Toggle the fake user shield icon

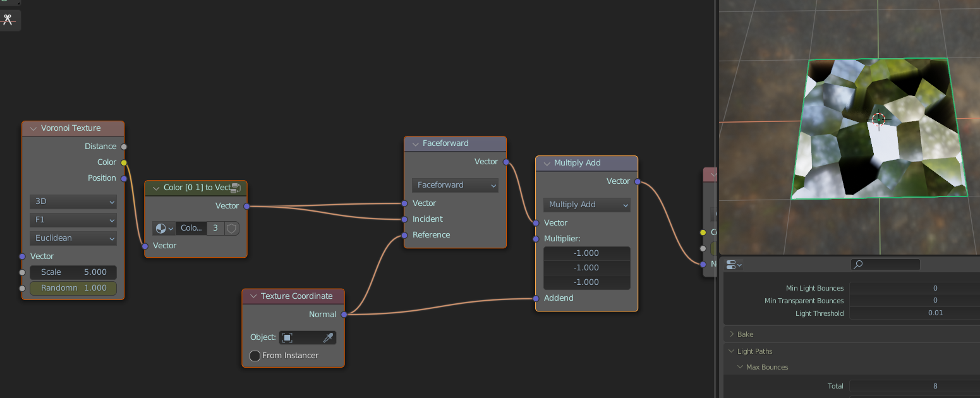click(231, 228)
